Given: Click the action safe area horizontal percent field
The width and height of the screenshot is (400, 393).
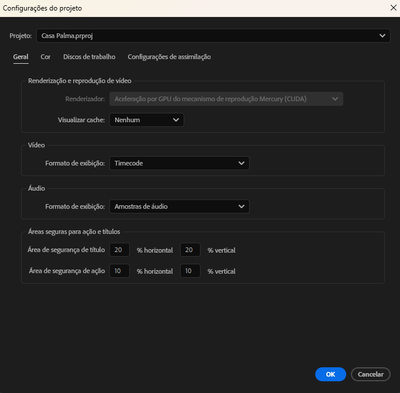Looking at the screenshot, I should click(x=119, y=271).
